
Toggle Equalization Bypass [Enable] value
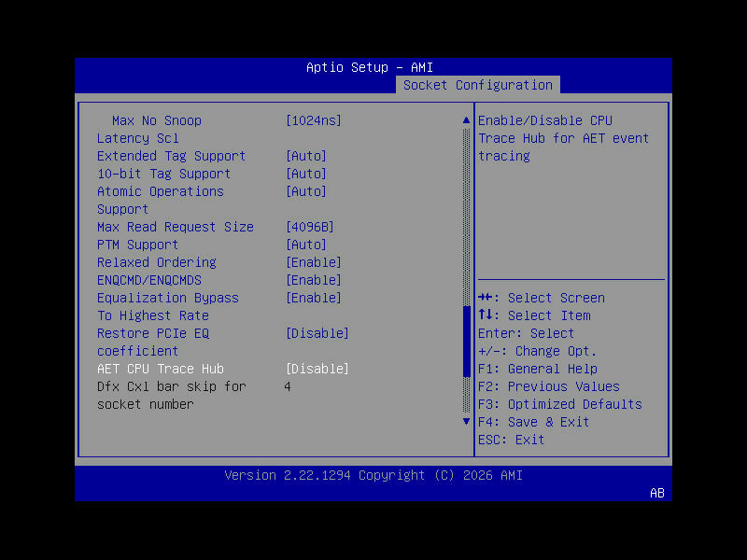(314, 298)
